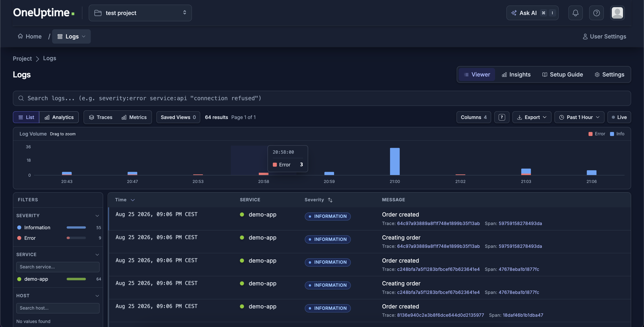Select the Analytics view tab
644x327 pixels.
59,117
